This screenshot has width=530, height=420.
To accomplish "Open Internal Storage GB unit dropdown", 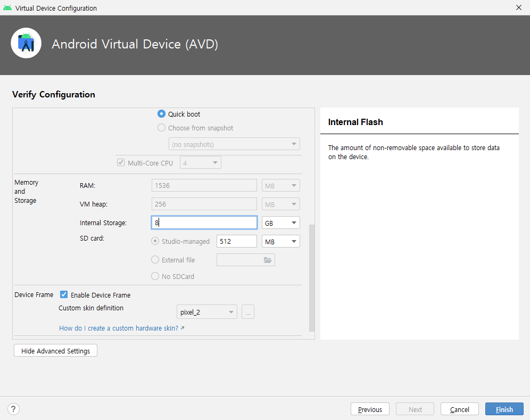I will [281, 223].
